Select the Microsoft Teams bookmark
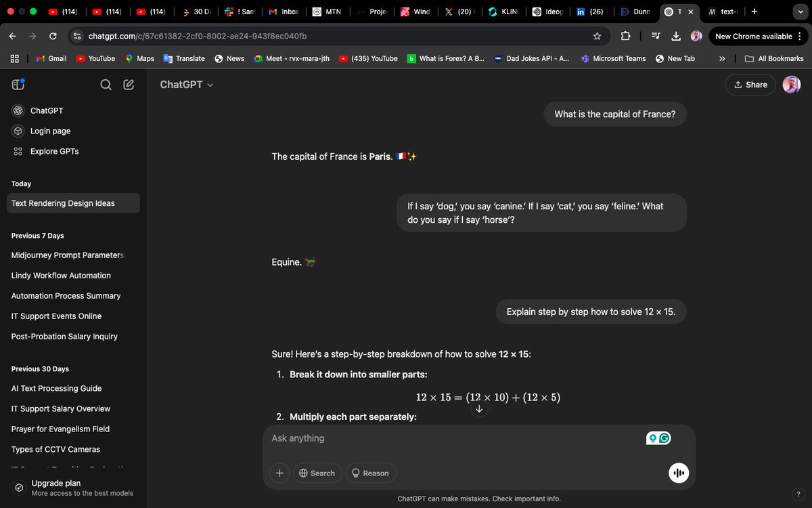The width and height of the screenshot is (812, 508). 613,58
